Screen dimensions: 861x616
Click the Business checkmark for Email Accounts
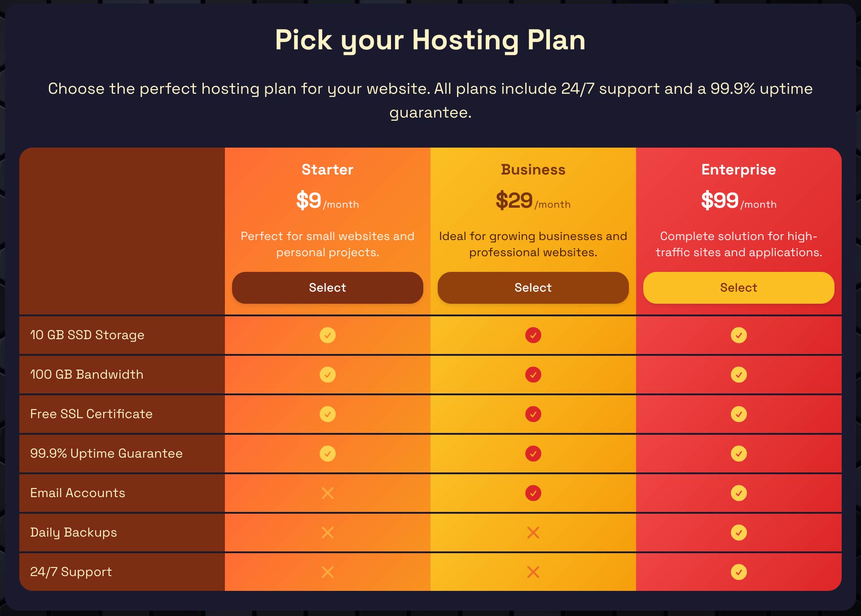(x=533, y=493)
